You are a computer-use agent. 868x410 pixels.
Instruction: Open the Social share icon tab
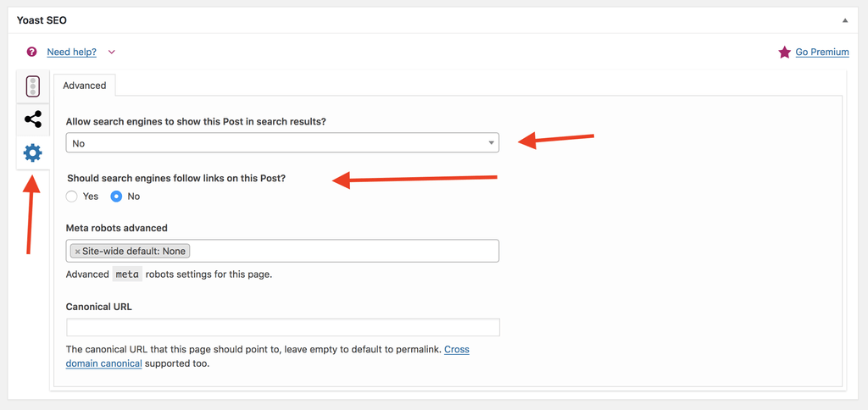tap(33, 119)
